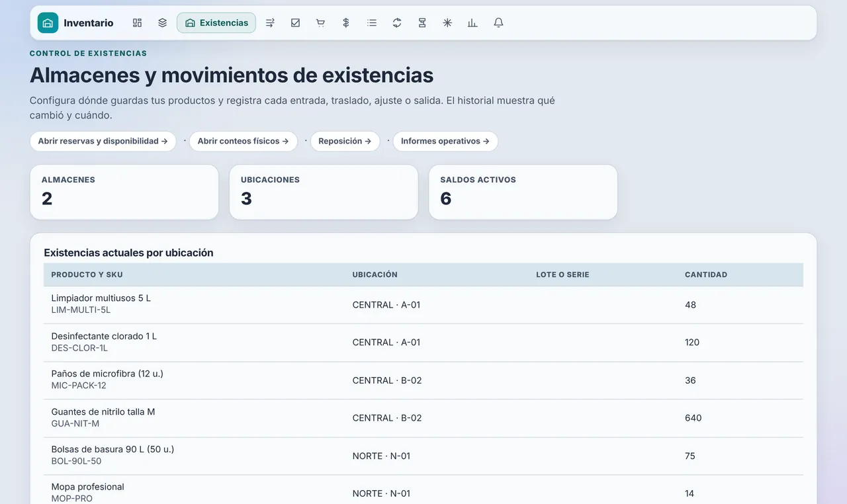Select Paños de microfibra (12 u.) product
This screenshot has height=504, width=847.
pyautogui.click(x=107, y=374)
